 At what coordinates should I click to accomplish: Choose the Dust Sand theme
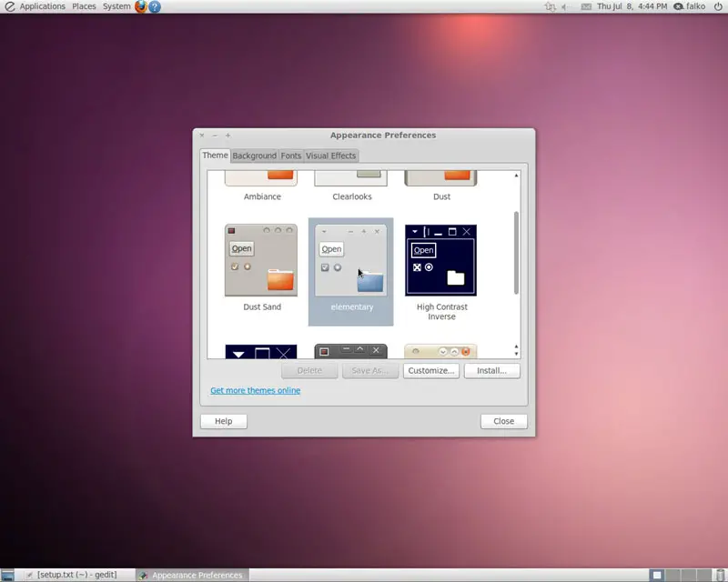tap(261, 267)
